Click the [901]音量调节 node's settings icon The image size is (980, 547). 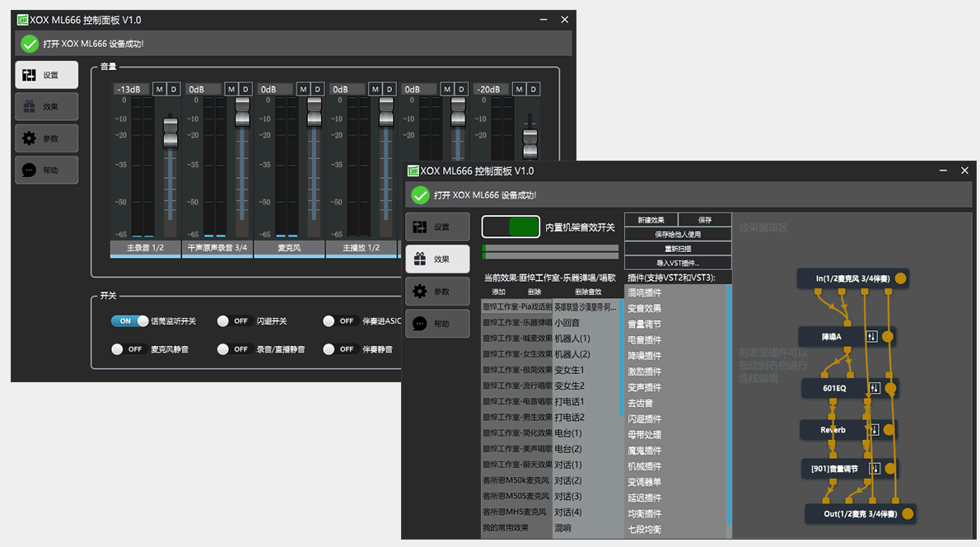(875, 469)
